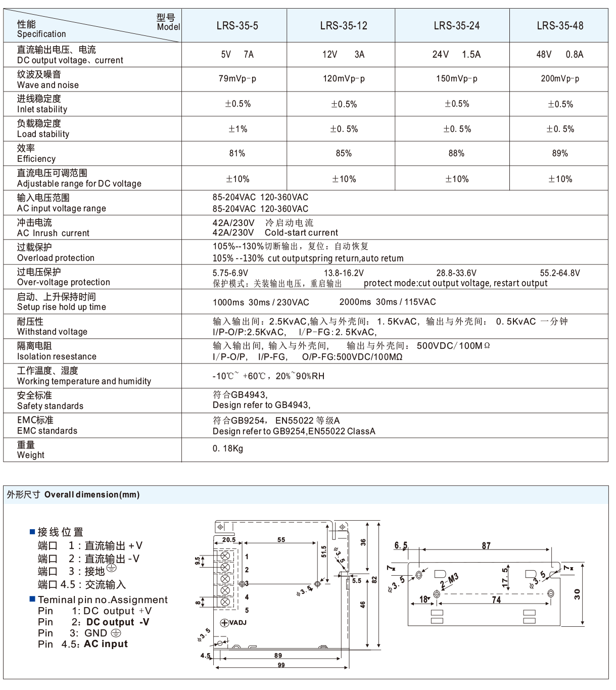
Task: Select the LRS-35-5 model column header
Action: pyautogui.click(x=237, y=26)
